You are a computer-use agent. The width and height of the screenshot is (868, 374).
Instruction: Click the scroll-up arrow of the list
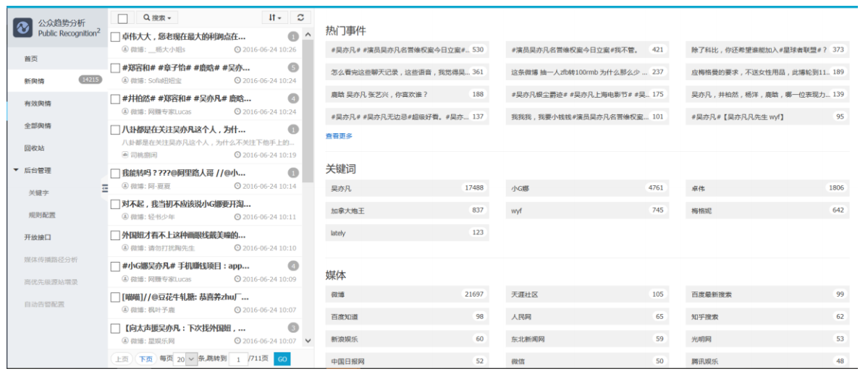click(x=308, y=35)
